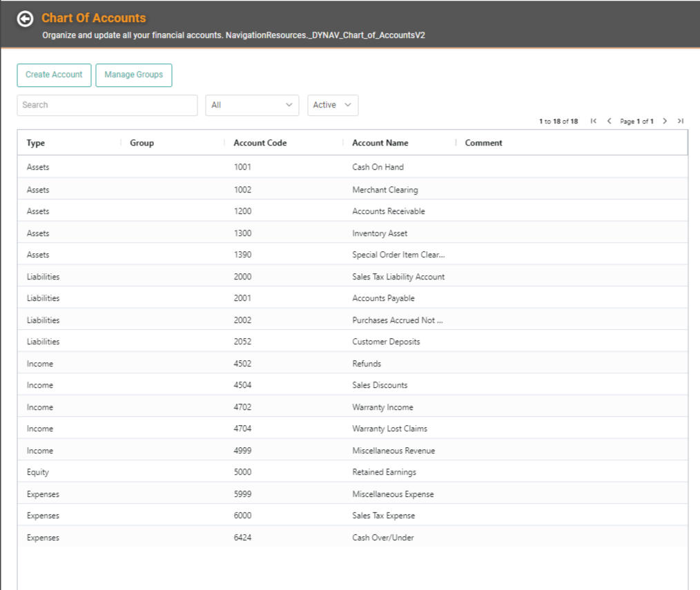The image size is (700, 590).
Task: Click the Assets type for Cash On Hand
Action: click(x=38, y=167)
